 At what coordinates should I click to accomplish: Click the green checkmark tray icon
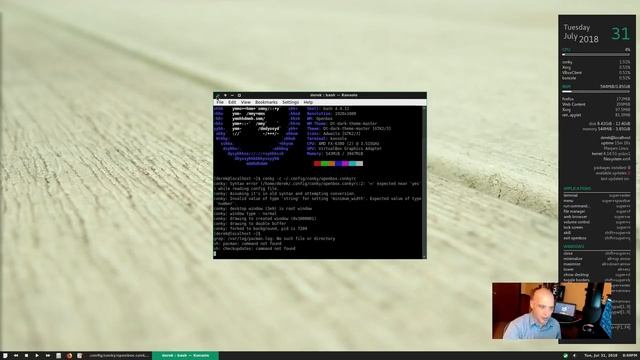(x=565, y=356)
